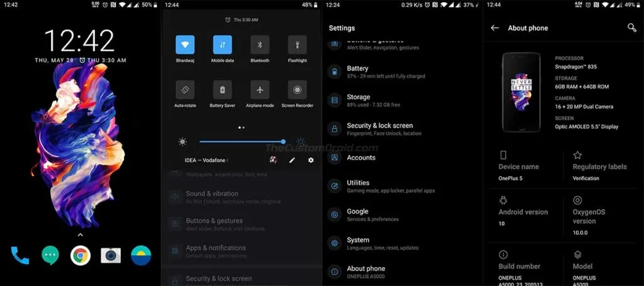Open the Weather app in dock
The height and width of the screenshot is (286, 644).
(x=141, y=256)
